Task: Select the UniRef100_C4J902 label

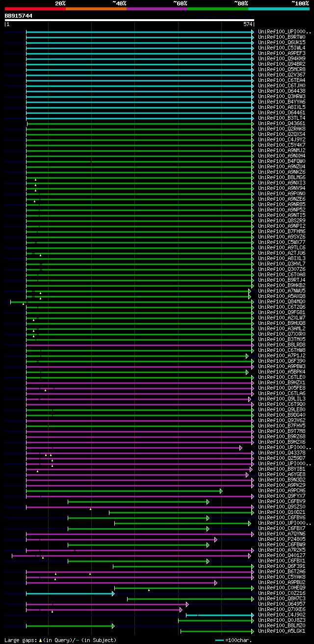Action: tap(282, 615)
